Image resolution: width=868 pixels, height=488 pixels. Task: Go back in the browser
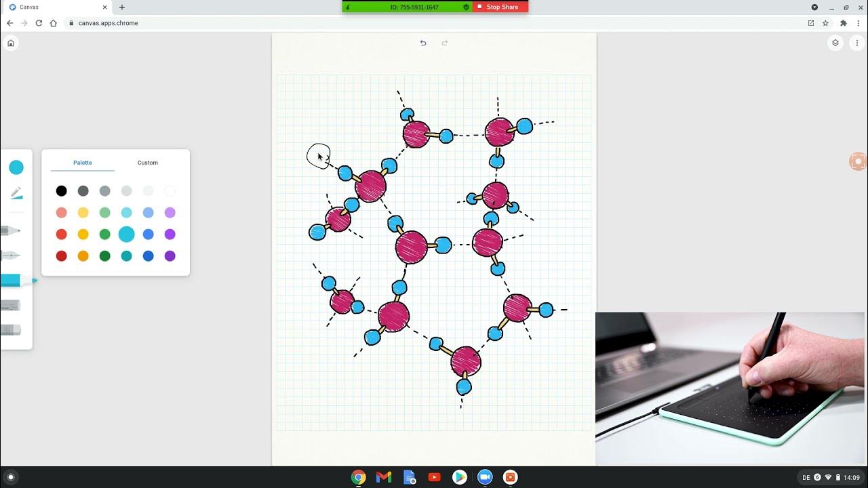point(9,23)
